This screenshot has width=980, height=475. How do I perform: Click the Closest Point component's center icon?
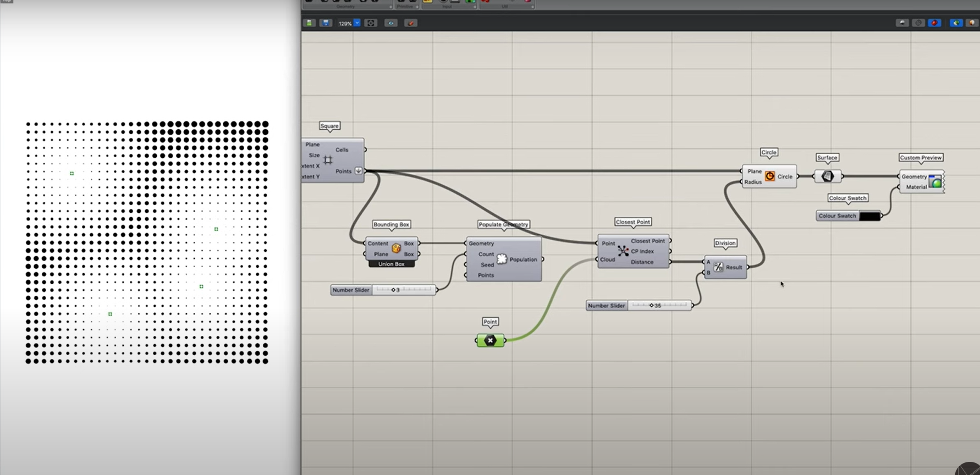[623, 251]
